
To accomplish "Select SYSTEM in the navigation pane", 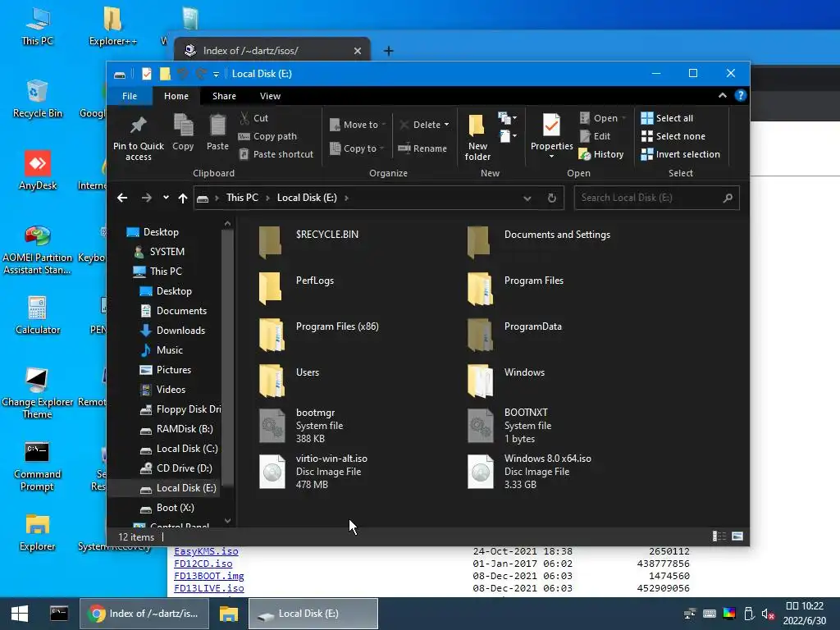I will 167,252.
